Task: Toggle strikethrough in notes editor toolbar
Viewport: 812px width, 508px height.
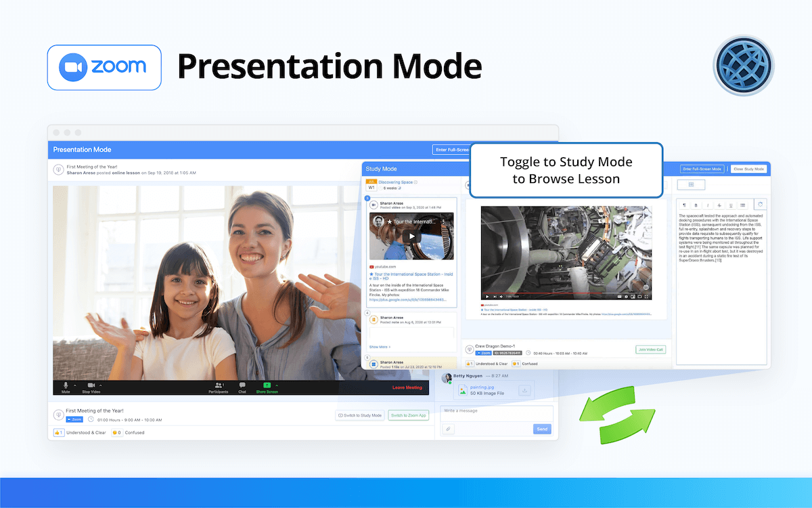Action: (719, 205)
